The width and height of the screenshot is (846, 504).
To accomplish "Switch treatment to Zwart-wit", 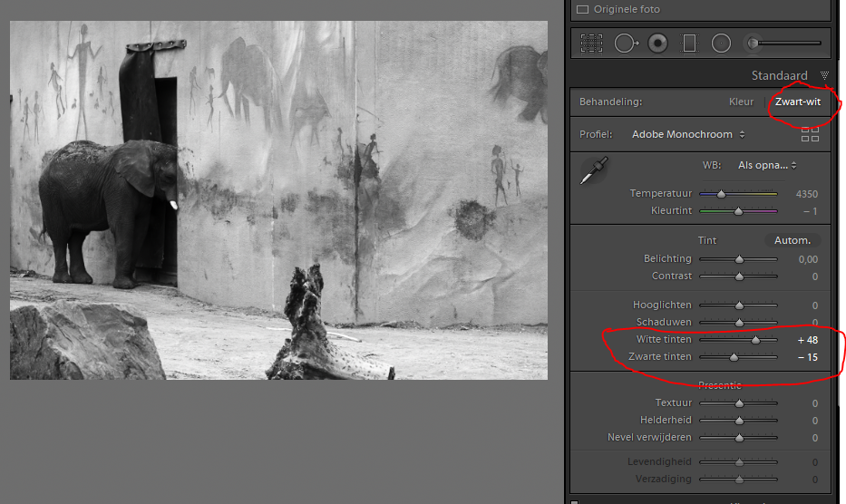I will pyautogui.click(x=797, y=102).
